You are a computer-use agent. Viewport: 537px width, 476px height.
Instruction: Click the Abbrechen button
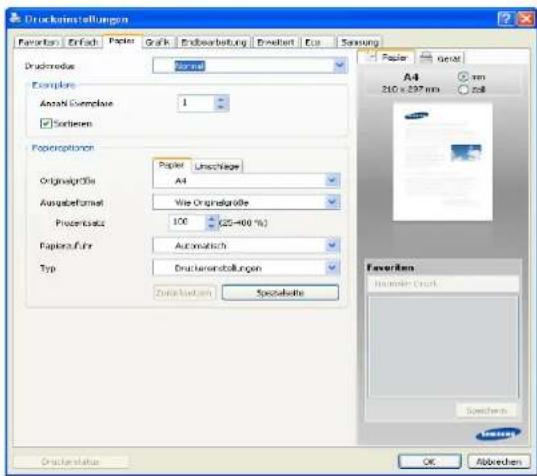pyautogui.click(x=499, y=462)
